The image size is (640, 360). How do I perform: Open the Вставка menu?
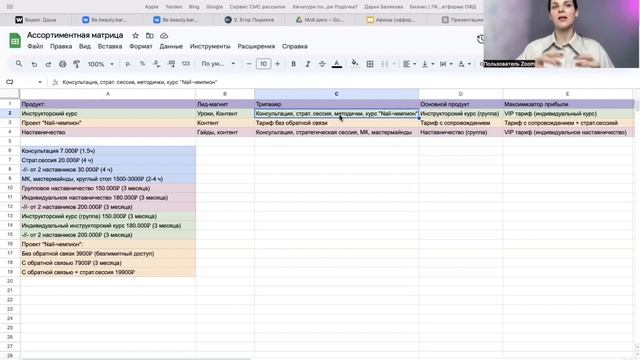coord(110,46)
